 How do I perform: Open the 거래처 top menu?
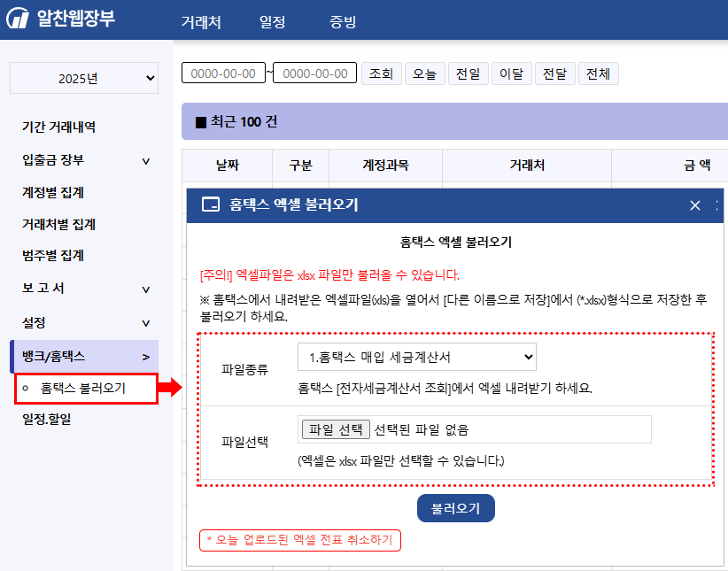point(201,22)
